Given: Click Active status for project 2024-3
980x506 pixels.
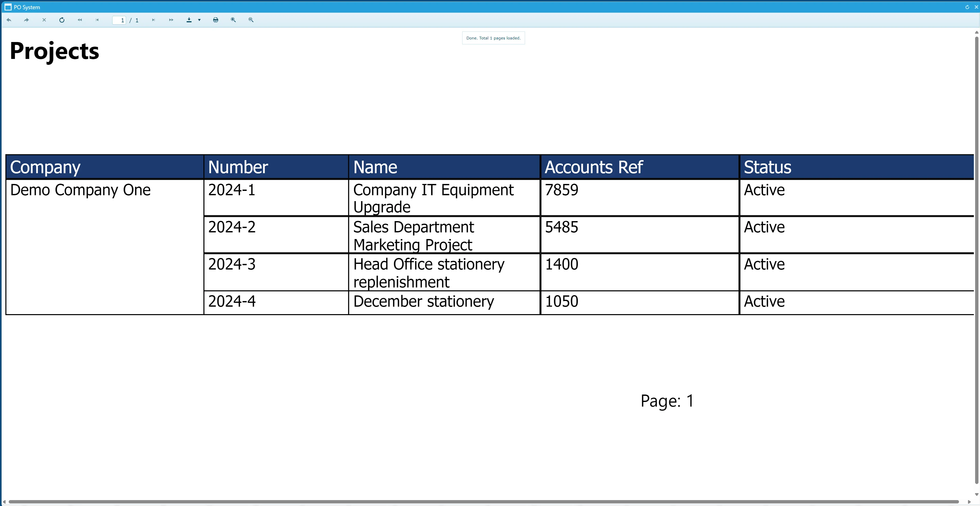Looking at the screenshot, I should click(x=857, y=272).
